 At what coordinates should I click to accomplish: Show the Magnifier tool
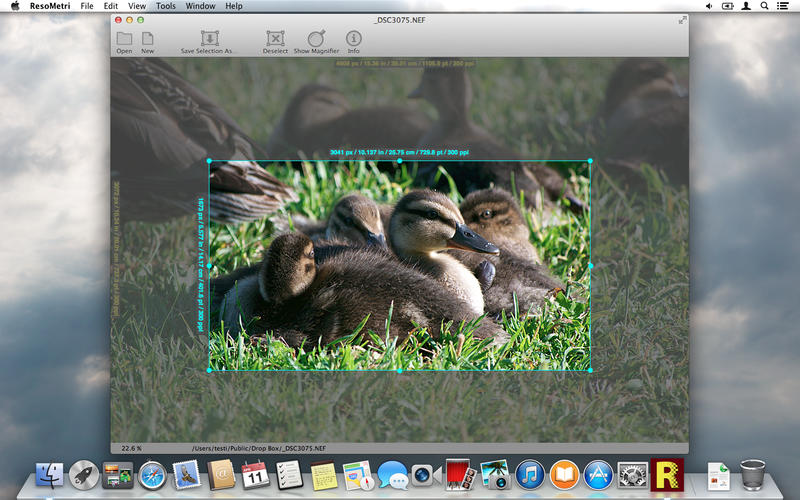tap(316, 38)
